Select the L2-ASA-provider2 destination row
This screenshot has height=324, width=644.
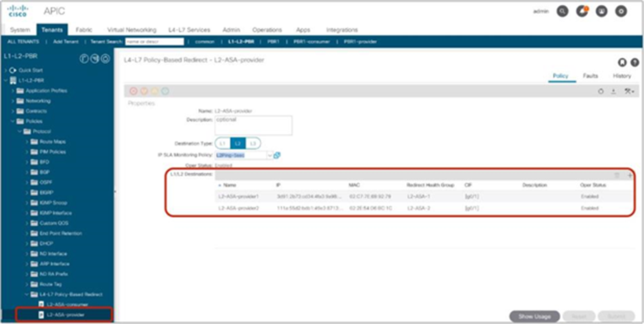click(x=424, y=208)
